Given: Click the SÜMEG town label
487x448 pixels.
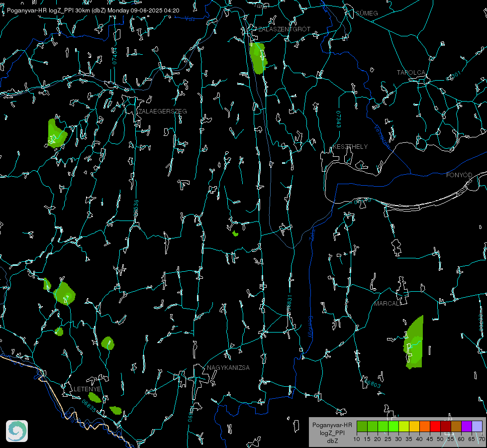Looking at the screenshot, I should (367, 13).
